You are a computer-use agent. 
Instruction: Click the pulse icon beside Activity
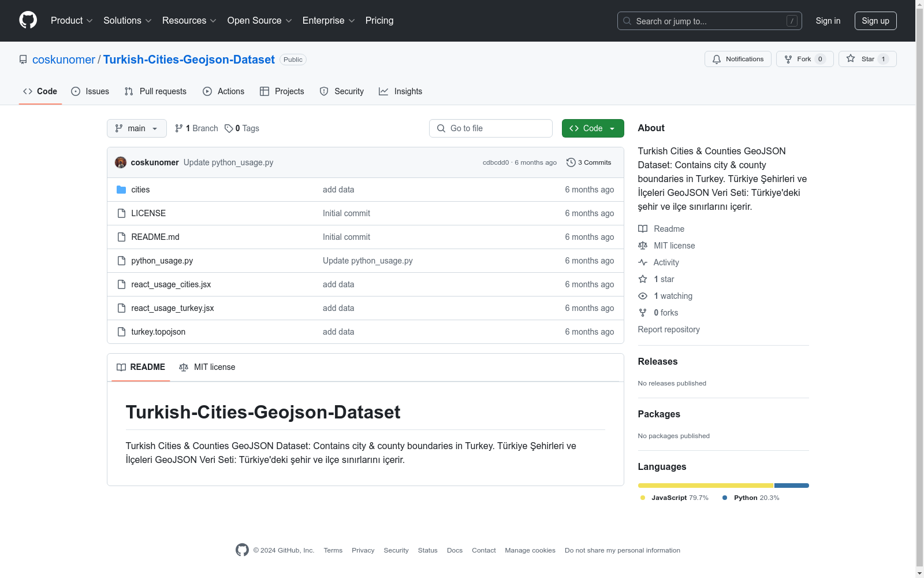click(643, 262)
